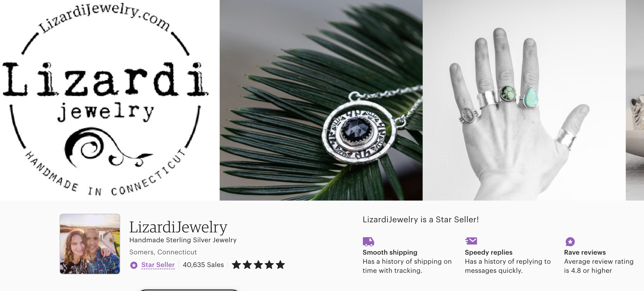This screenshot has width=644, height=291.
Task: Click the Smooth shipping heading
Action: point(390,252)
